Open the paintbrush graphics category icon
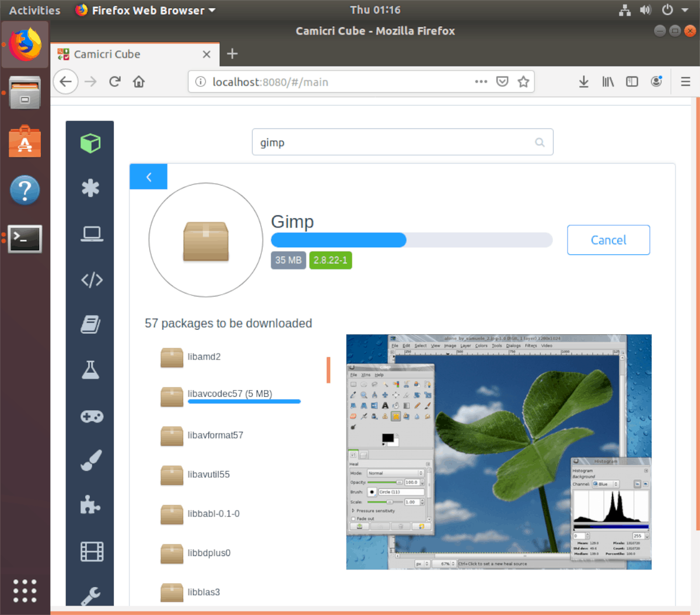The height and width of the screenshot is (615, 700). 91,460
